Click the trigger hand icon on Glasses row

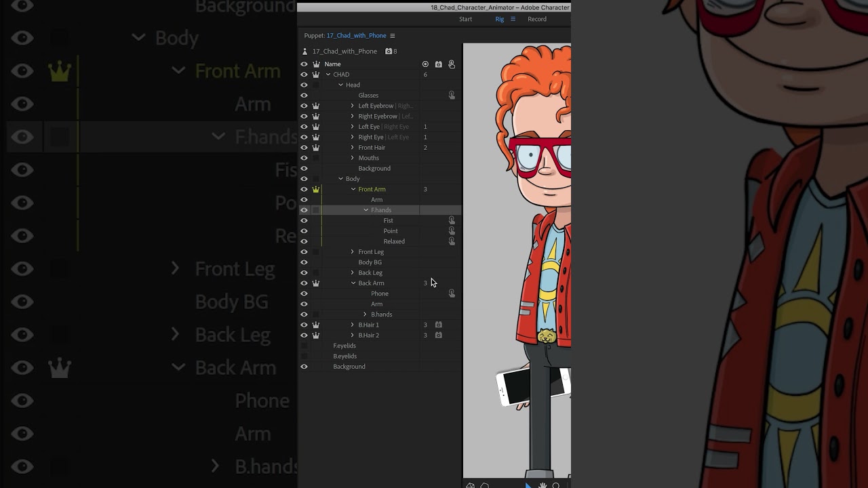(x=452, y=96)
